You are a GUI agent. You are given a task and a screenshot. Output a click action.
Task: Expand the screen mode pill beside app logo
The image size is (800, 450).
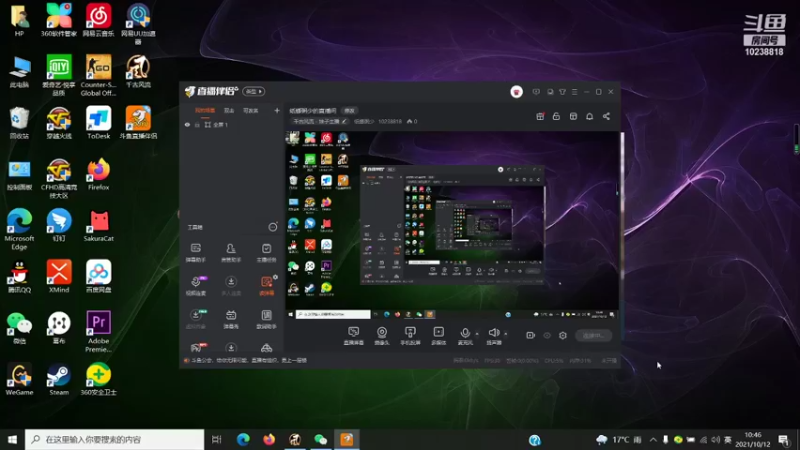[254, 91]
